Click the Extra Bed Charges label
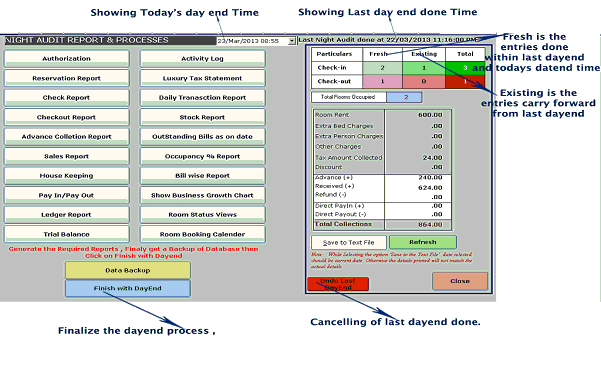The image size is (601, 369). point(344,126)
